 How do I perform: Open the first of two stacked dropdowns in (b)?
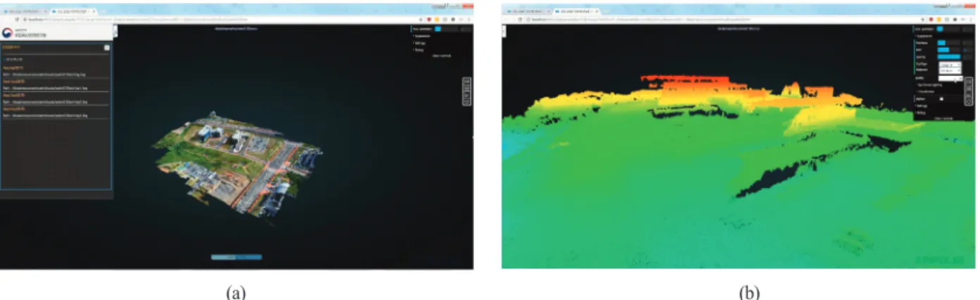click(x=950, y=65)
